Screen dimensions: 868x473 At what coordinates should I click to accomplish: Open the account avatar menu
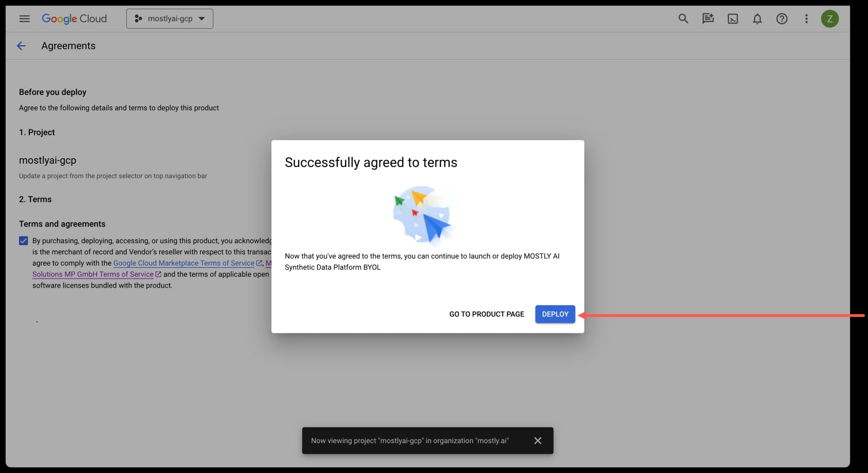[x=830, y=19]
